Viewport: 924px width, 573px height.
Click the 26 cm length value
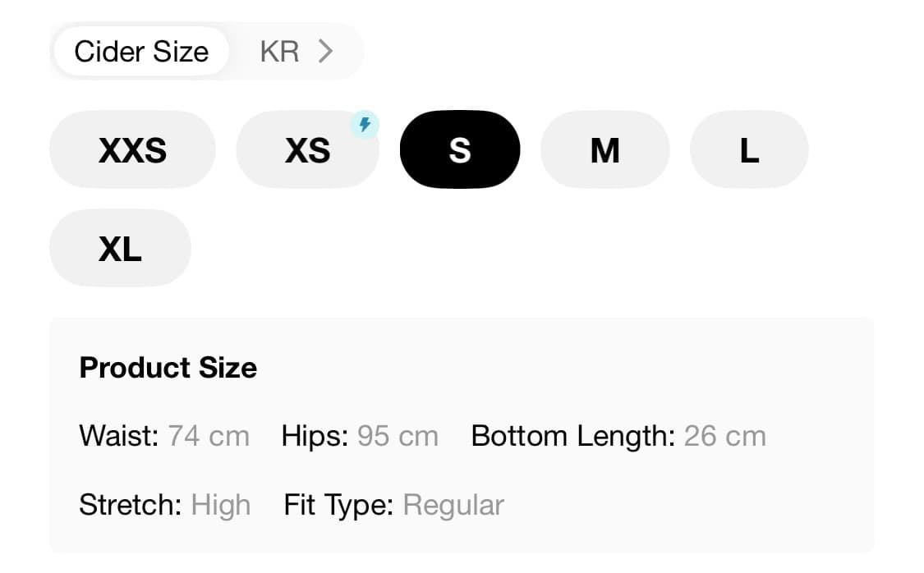tap(724, 436)
